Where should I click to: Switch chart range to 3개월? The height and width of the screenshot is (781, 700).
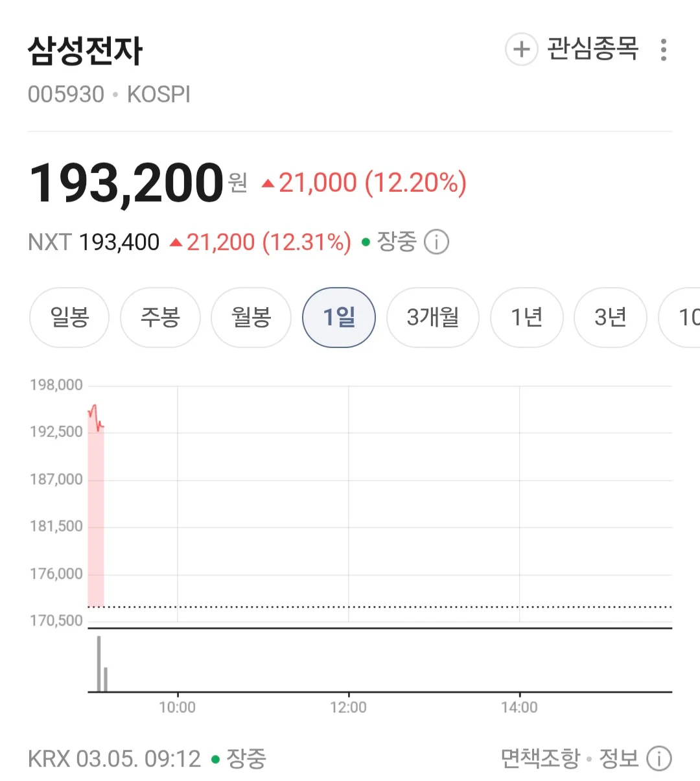point(433,318)
